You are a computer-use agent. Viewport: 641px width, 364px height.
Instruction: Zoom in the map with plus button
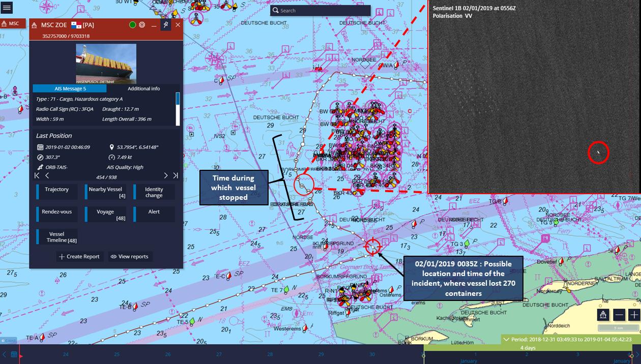634,315
